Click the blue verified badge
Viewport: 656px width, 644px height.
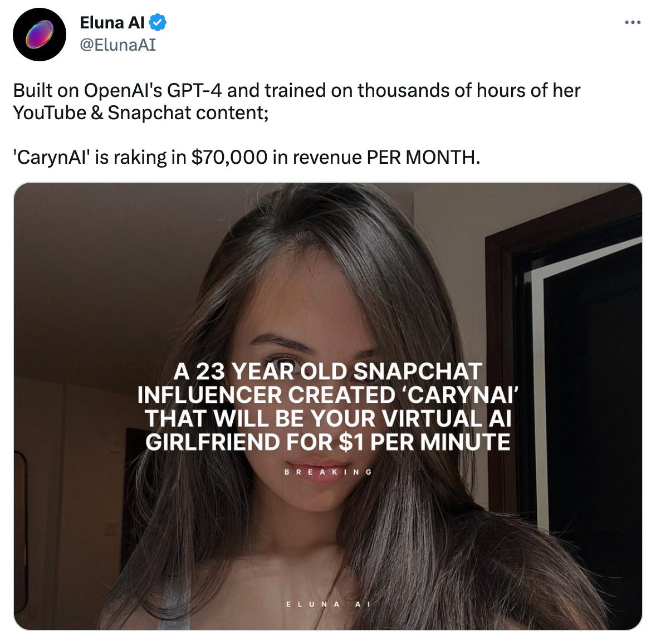[x=158, y=23]
